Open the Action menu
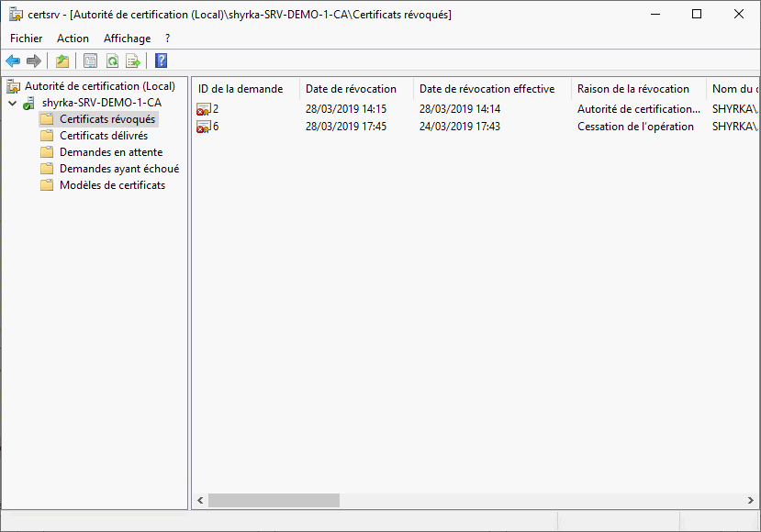761x532 pixels. pyautogui.click(x=73, y=39)
